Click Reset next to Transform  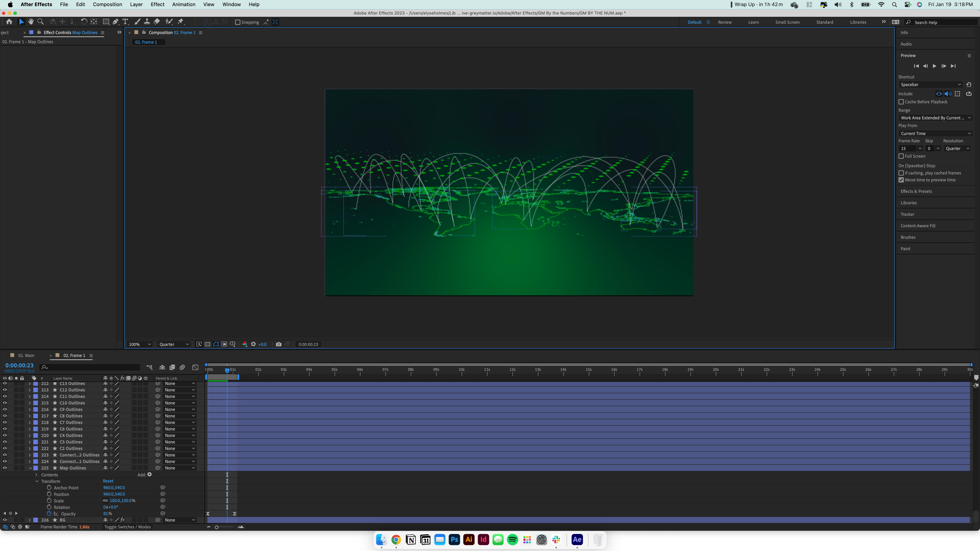click(108, 481)
